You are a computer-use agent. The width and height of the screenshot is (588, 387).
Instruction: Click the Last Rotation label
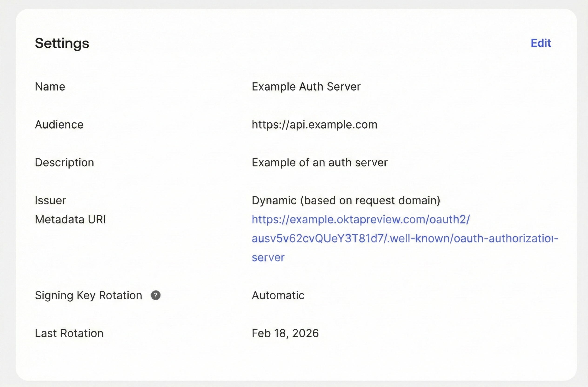(69, 333)
